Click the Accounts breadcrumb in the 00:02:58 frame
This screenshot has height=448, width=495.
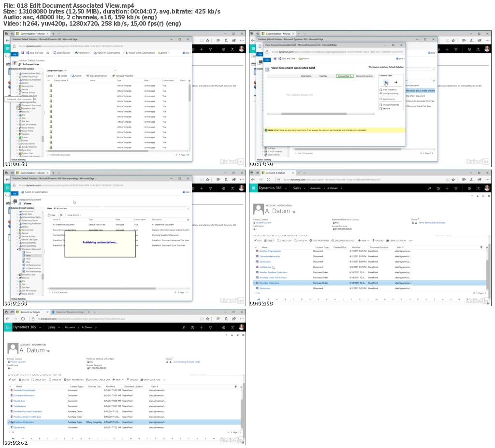point(315,188)
